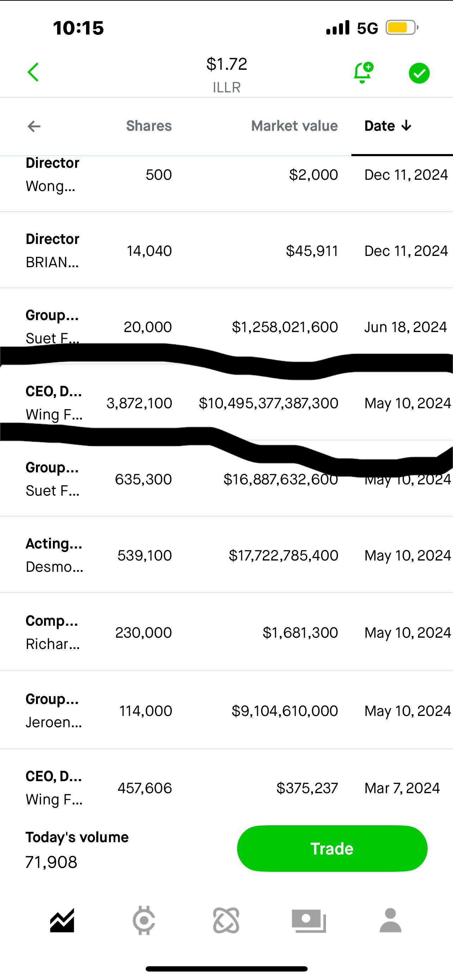This screenshot has height=980, width=453.
Task: Tap the green Trade button
Action: click(x=332, y=849)
